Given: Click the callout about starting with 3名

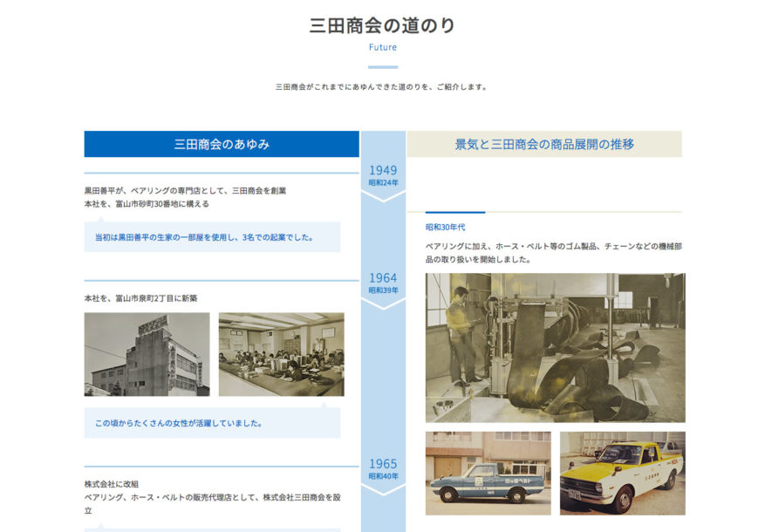Looking at the screenshot, I should tap(204, 236).
